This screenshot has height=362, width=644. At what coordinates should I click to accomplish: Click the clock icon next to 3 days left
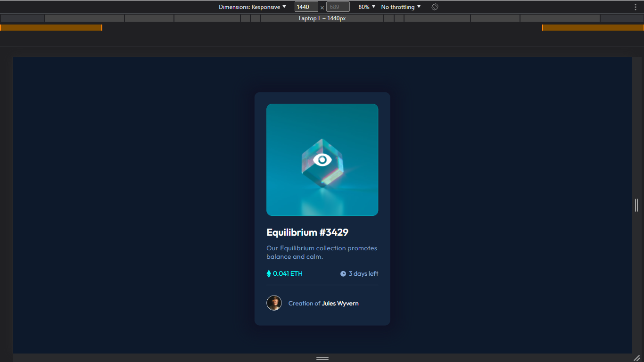click(x=343, y=274)
